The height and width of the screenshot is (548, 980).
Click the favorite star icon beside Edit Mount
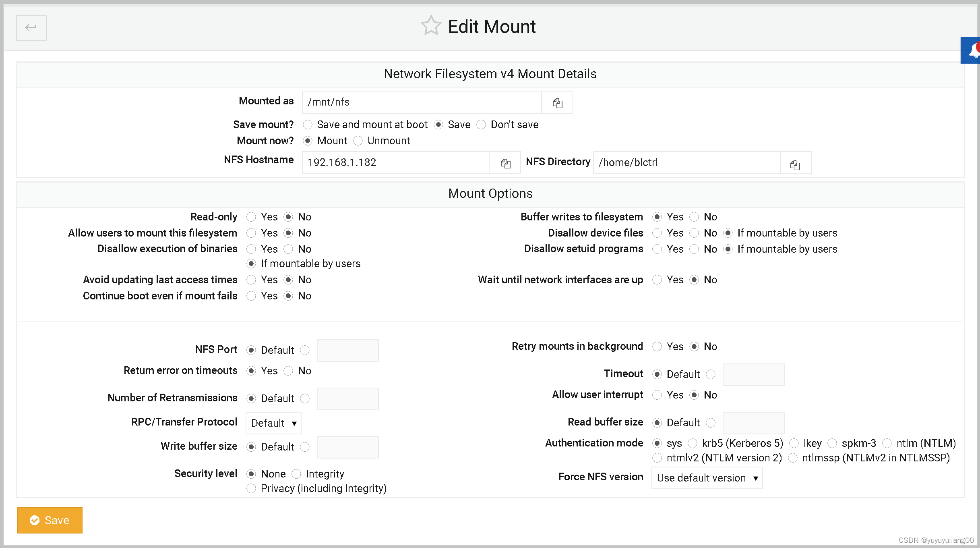click(431, 26)
